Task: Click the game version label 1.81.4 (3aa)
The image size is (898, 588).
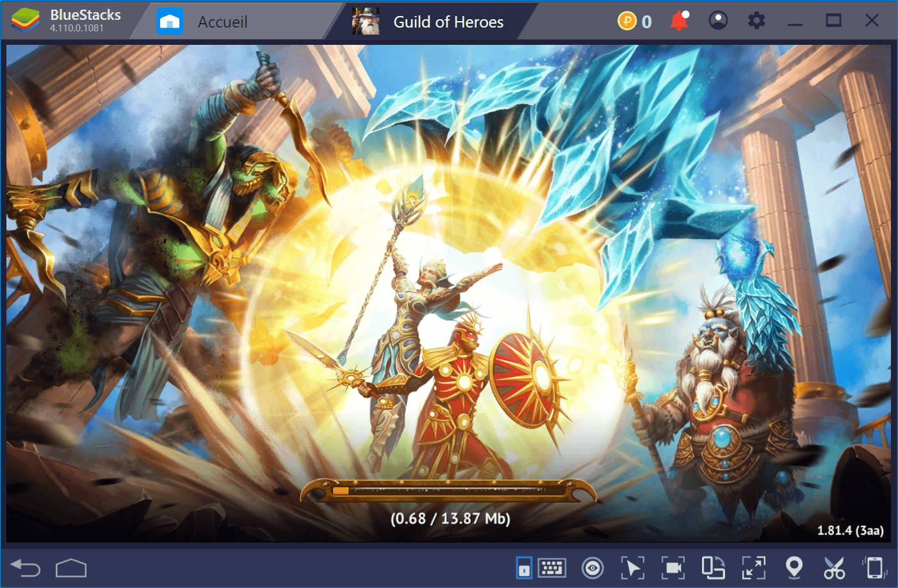Action: pos(851,530)
